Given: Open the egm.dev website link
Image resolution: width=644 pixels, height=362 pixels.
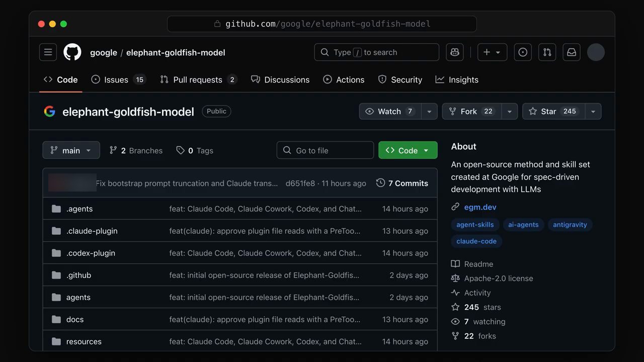Looking at the screenshot, I should (x=480, y=207).
